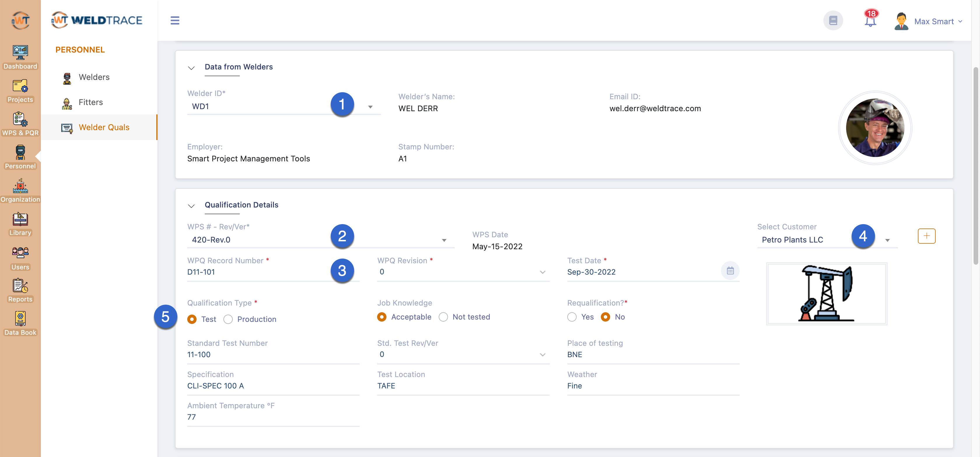Go to the Fitters page

click(90, 102)
